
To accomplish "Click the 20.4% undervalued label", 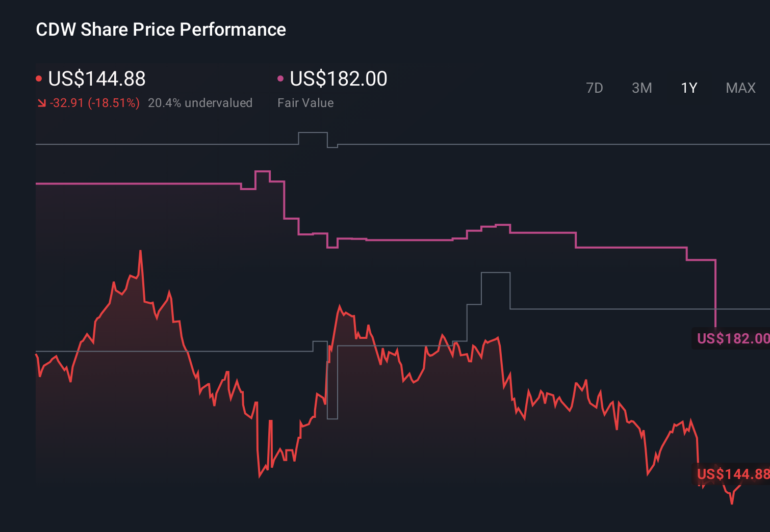I will click(200, 102).
